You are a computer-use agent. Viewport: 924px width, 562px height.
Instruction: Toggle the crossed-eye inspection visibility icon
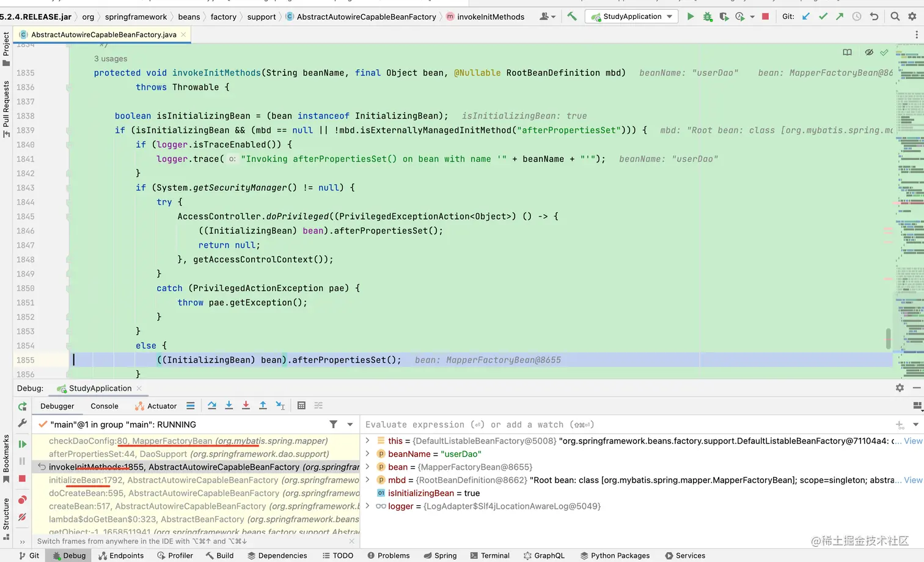(869, 53)
